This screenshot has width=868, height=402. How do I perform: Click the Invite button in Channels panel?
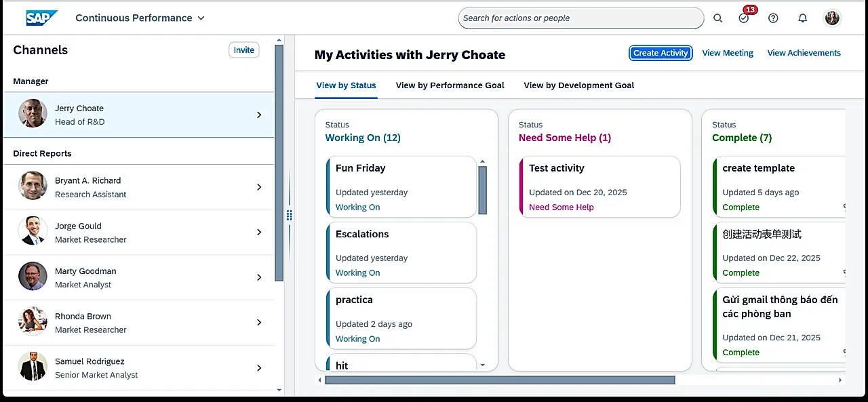tap(243, 49)
